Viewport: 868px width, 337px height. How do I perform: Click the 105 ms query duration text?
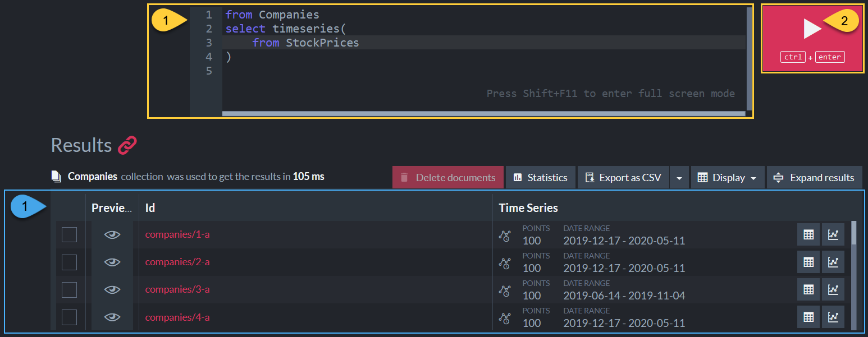point(309,176)
